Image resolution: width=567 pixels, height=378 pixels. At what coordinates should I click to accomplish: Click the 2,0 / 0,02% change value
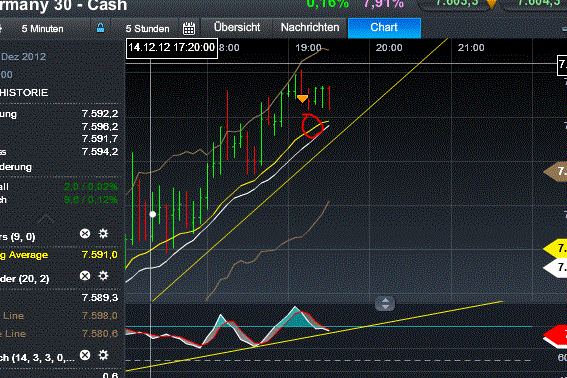pyautogui.click(x=91, y=187)
